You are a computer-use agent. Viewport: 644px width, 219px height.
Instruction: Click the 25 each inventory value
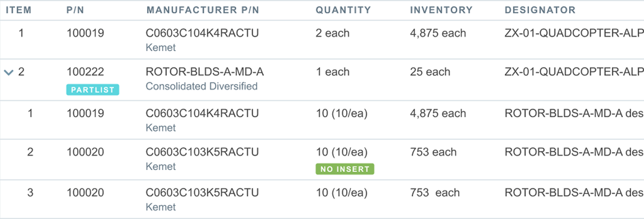pos(430,71)
